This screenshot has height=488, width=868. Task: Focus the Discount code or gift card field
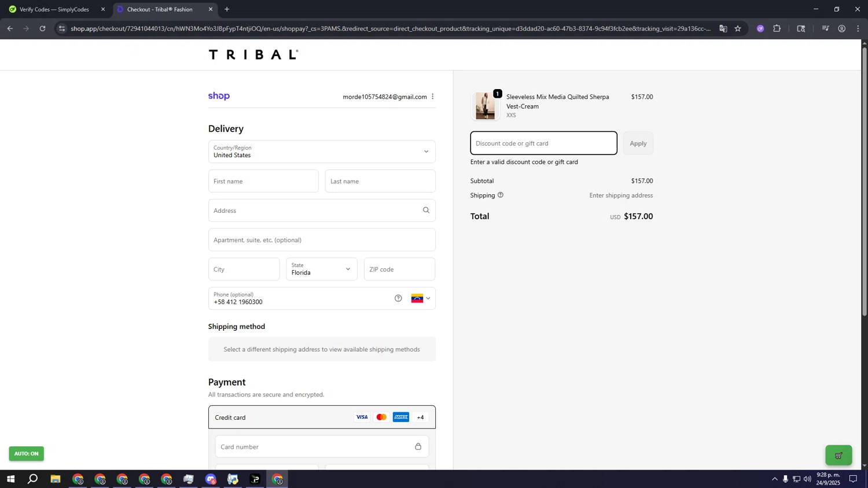(x=544, y=143)
